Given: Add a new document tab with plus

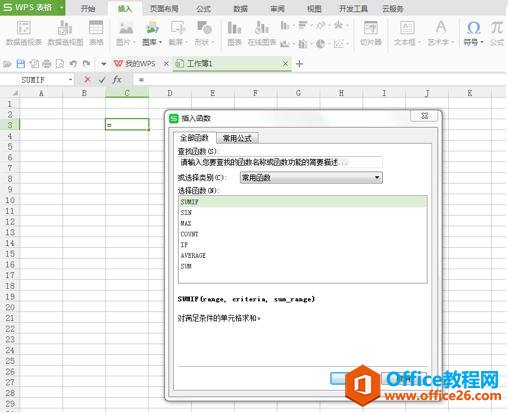Looking at the screenshot, I should 299,64.
